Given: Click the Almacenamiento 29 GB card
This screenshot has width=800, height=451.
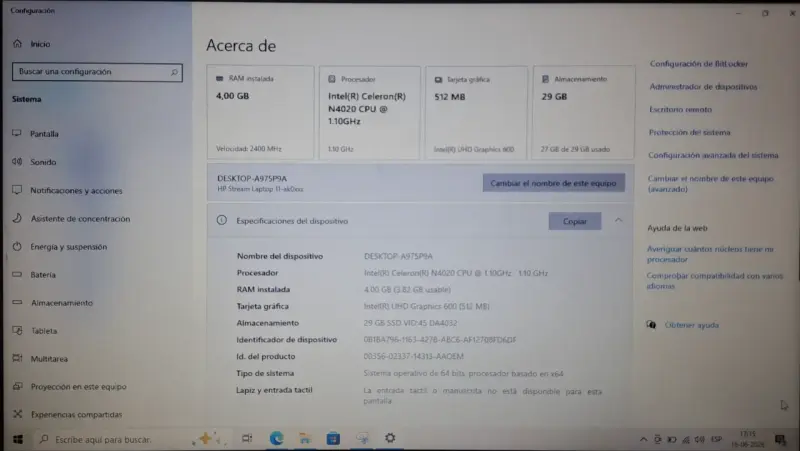Looking at the screenshot, I should click(x=583, y=112).
